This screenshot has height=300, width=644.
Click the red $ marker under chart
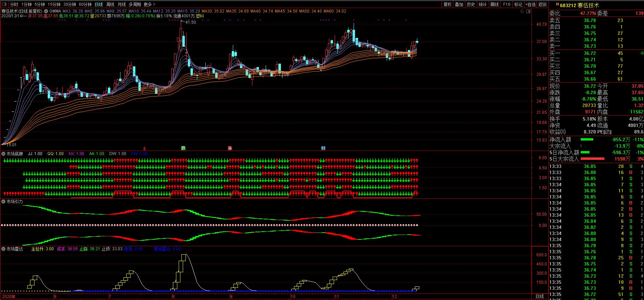(145, 148)
